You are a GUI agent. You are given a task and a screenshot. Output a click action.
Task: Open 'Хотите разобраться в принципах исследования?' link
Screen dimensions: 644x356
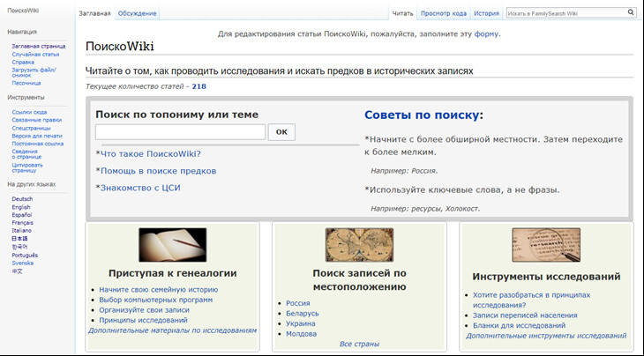point(531,300)
